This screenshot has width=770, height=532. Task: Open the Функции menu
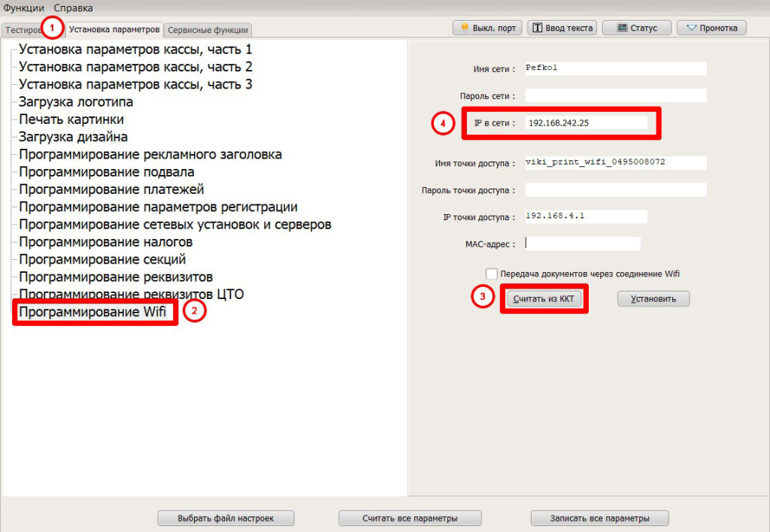(x=23, y=8)
